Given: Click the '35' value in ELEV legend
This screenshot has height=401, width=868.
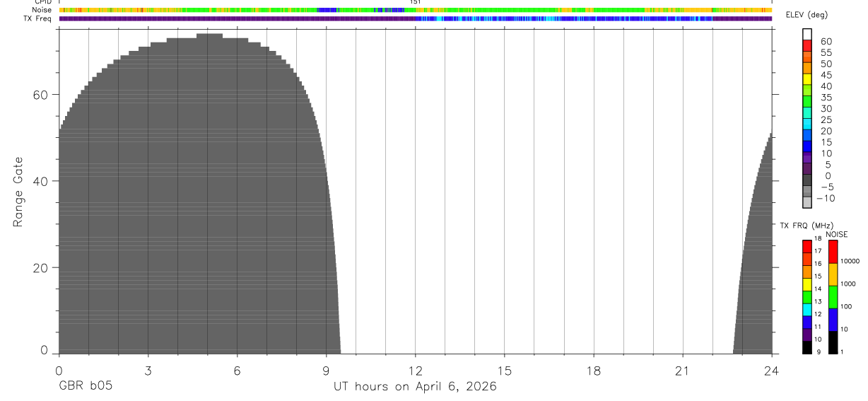Looking at the screenshot, I should (826, 98).
